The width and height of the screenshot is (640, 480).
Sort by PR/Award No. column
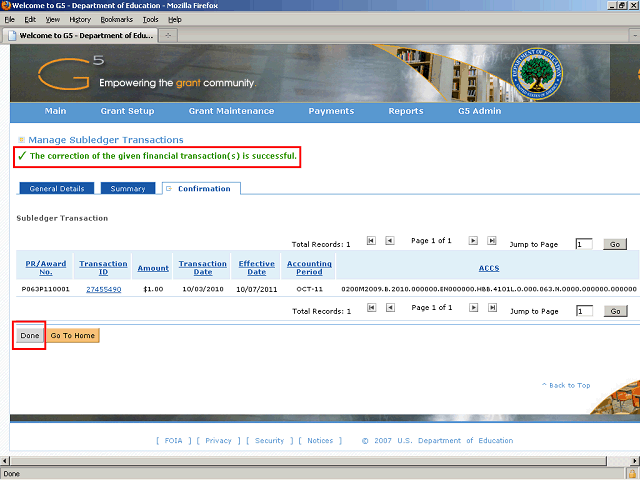[46, 268]
